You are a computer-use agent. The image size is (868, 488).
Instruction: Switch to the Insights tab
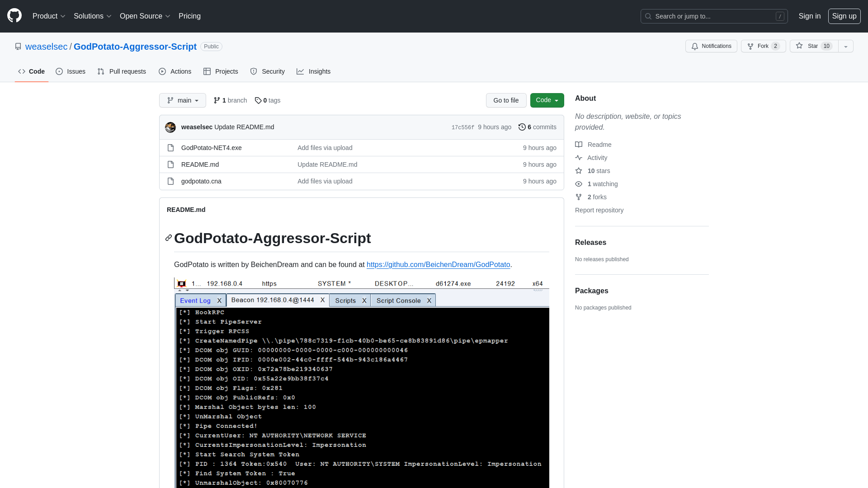coord(314,71)
